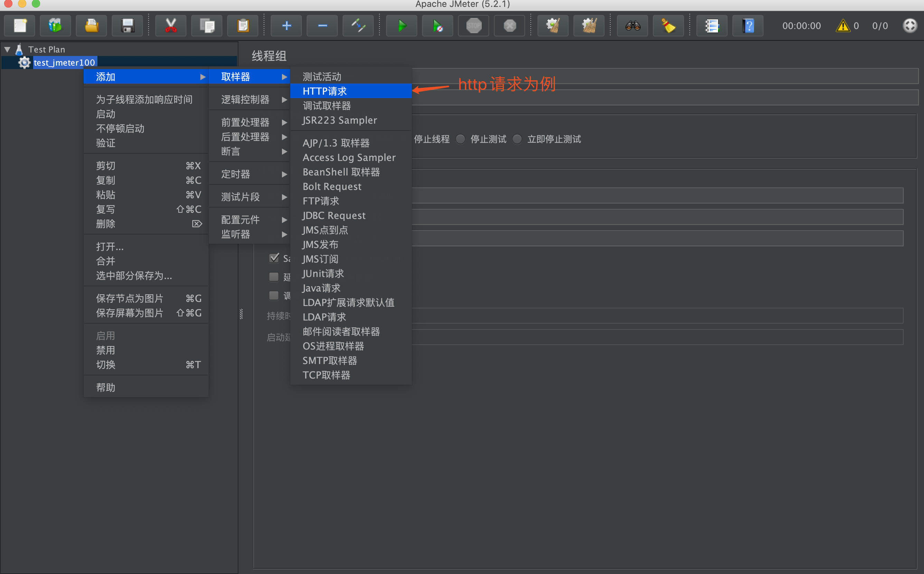Click the Reset Search brush icon

coord(669,26)
